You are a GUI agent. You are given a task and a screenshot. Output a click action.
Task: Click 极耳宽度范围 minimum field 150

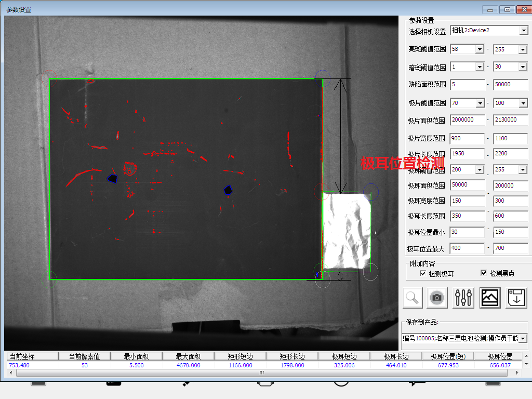click(x=468, y=201)
